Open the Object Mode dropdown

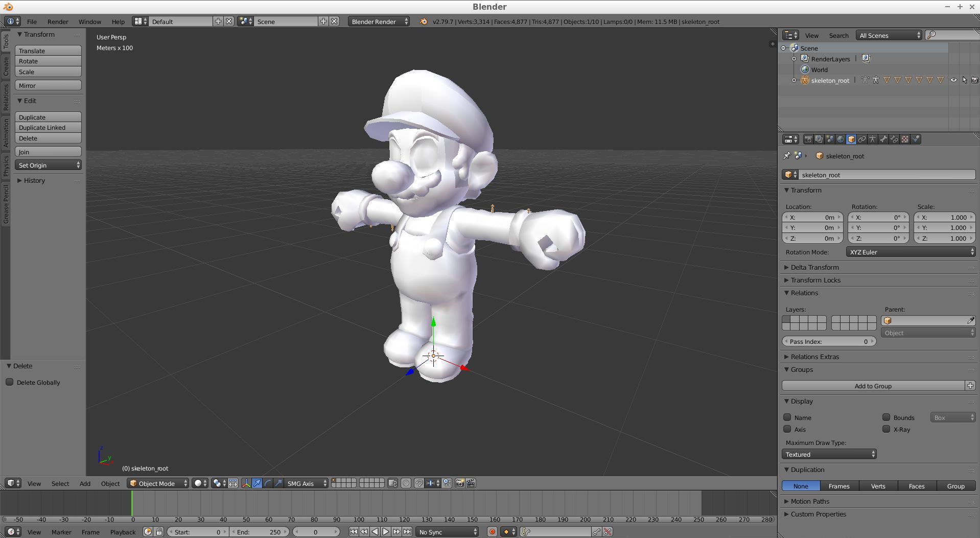pyautogui.click(x=158, y=483)
